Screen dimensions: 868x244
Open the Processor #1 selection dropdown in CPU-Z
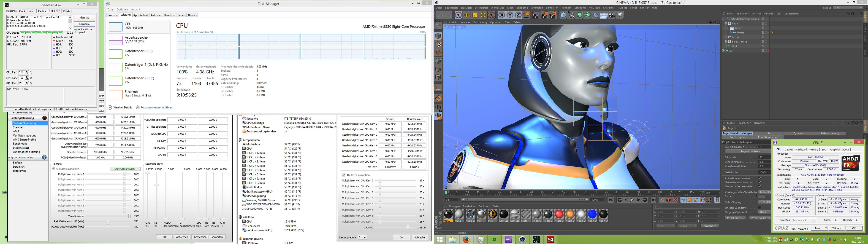click(x=804, y=220)
